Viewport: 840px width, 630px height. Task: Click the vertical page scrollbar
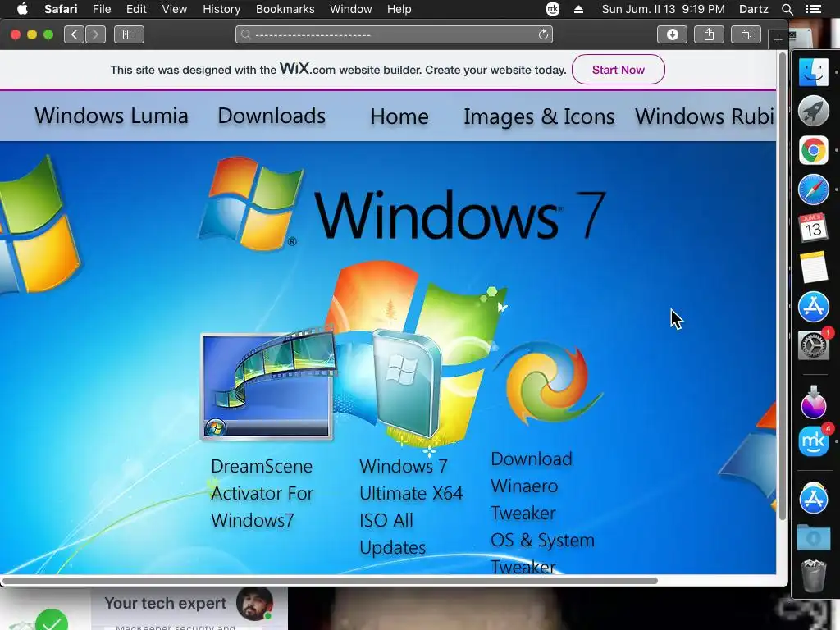pyautogui.click(x=782, y=286)
